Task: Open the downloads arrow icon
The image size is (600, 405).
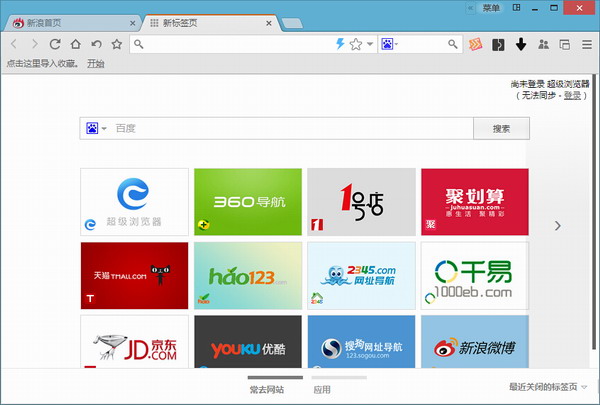Action: (521, 44)
